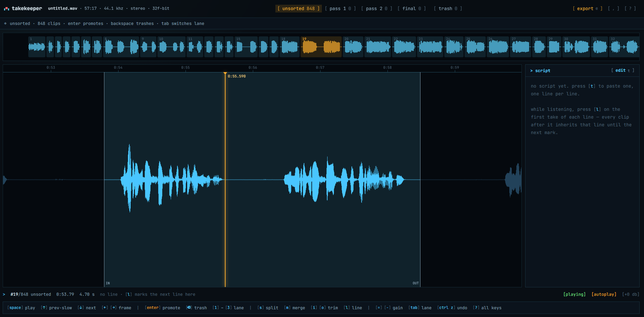Step forward one frame with right arrow icon
This screenshot has height=317, width=644.
113,308
